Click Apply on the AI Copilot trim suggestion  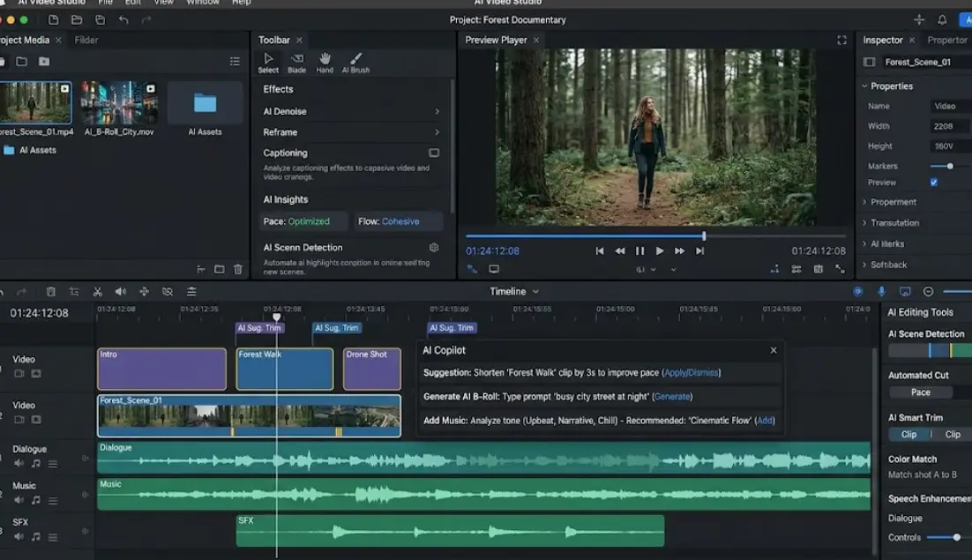tap(676, 372)
